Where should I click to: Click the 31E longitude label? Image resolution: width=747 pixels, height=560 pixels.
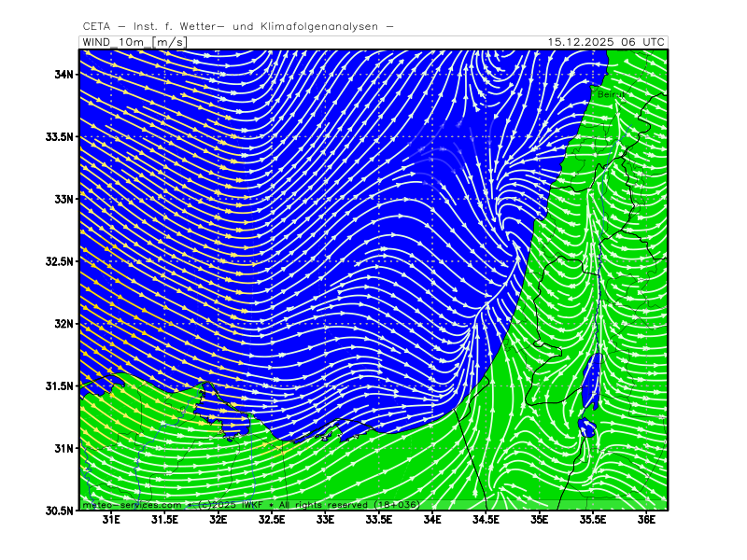(111, 520)
